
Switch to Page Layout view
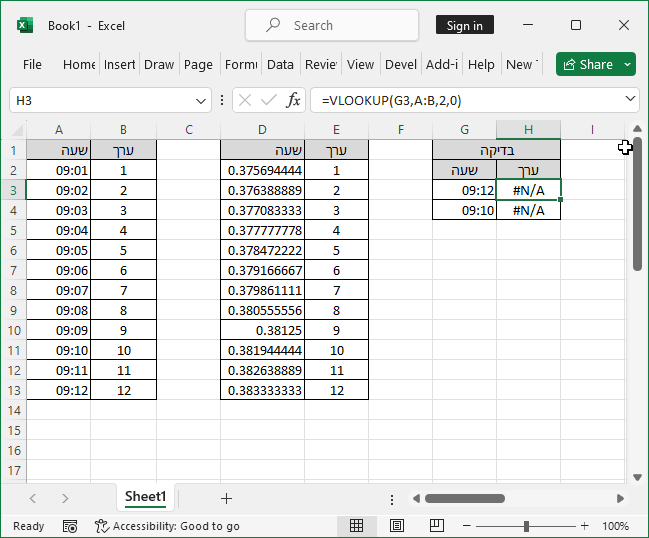(397, 526)
